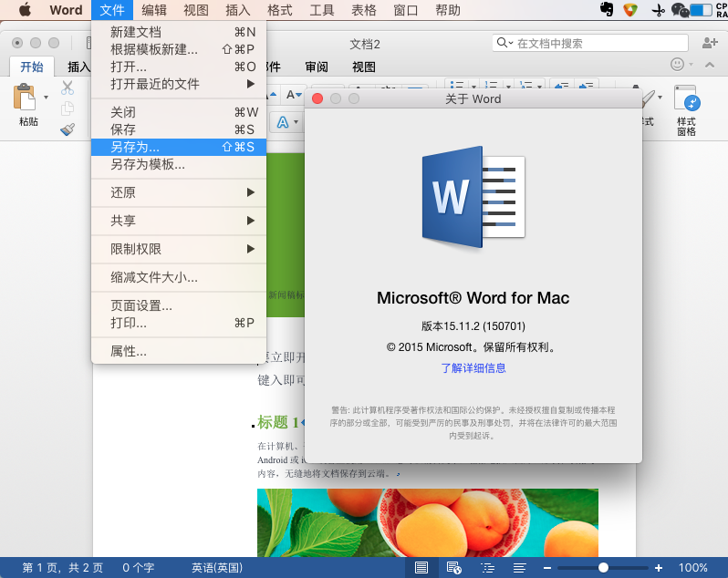Click 英语(英国) language in status bar
728x578 pixels.
click(217, 568)
